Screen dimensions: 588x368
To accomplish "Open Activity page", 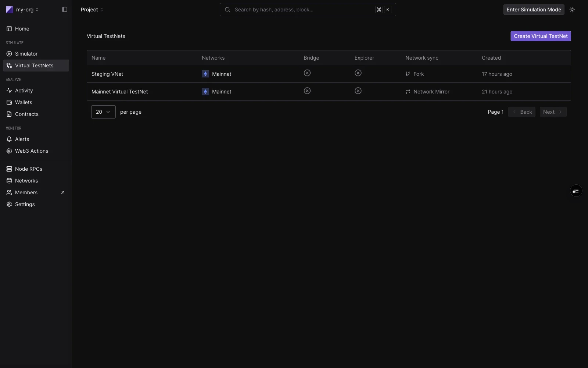I will tap(36, 91).
